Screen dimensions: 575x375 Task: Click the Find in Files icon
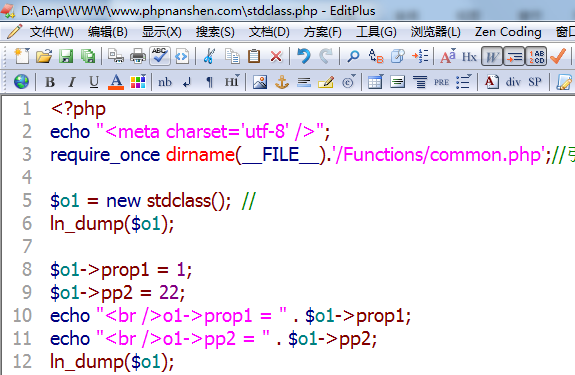(398, 56)
